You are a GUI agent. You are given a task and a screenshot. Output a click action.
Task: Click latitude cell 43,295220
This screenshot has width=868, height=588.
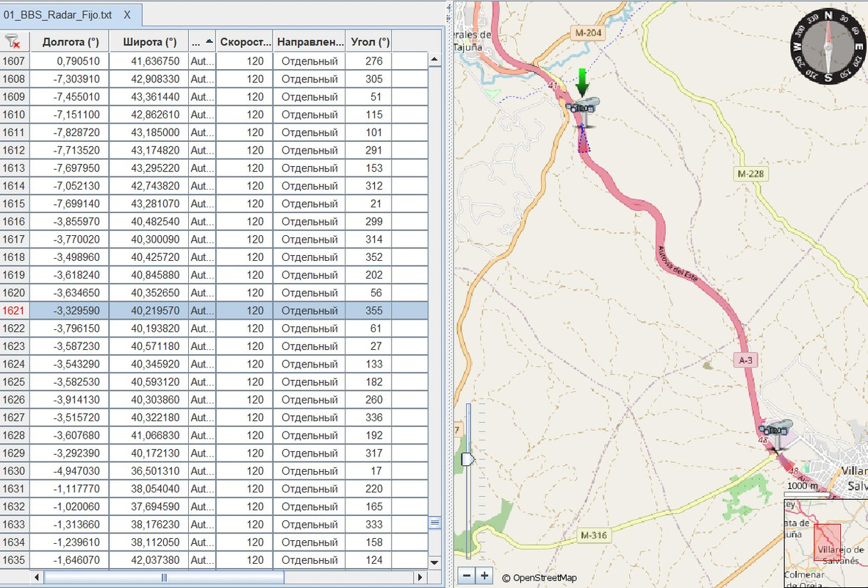click(x=149, y=168)
